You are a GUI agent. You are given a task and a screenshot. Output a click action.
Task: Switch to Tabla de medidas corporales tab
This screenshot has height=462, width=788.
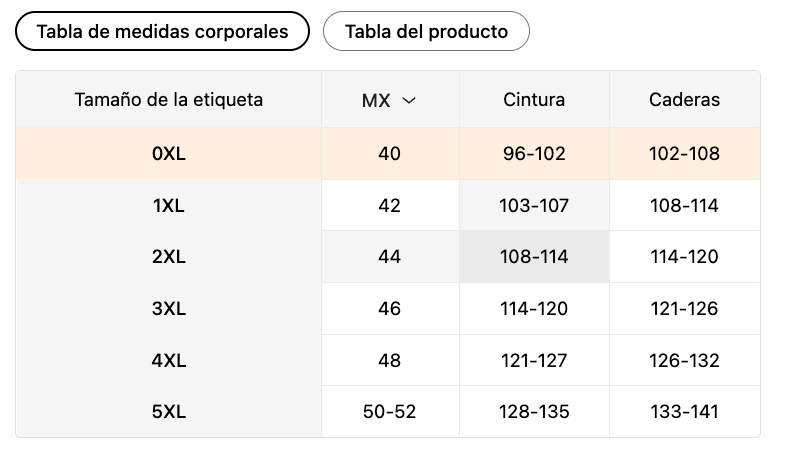(162, 31)
